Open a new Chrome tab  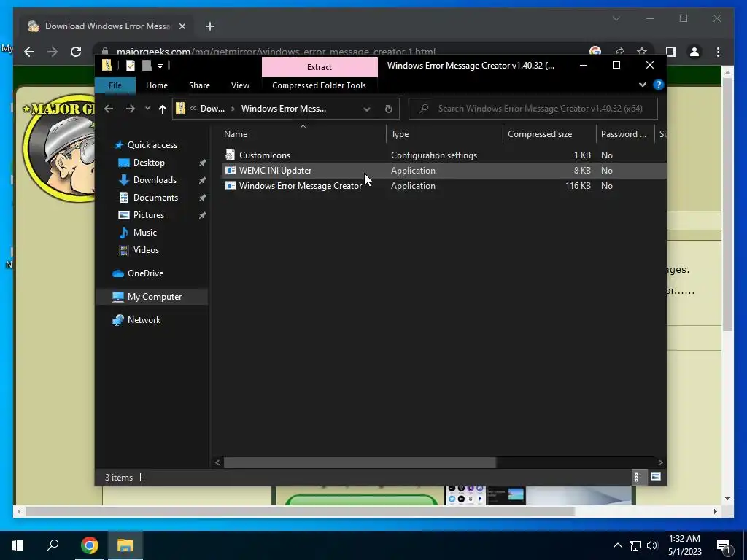[210, 26]
